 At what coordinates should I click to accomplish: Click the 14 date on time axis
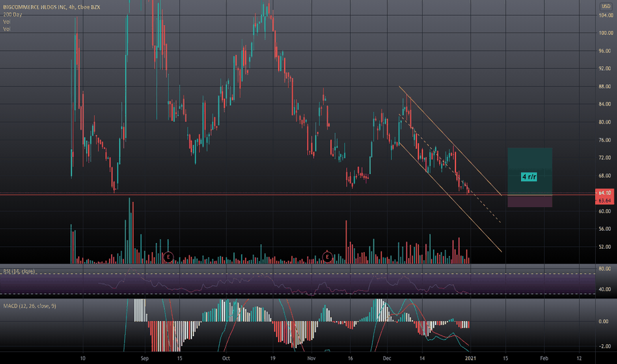422,359
